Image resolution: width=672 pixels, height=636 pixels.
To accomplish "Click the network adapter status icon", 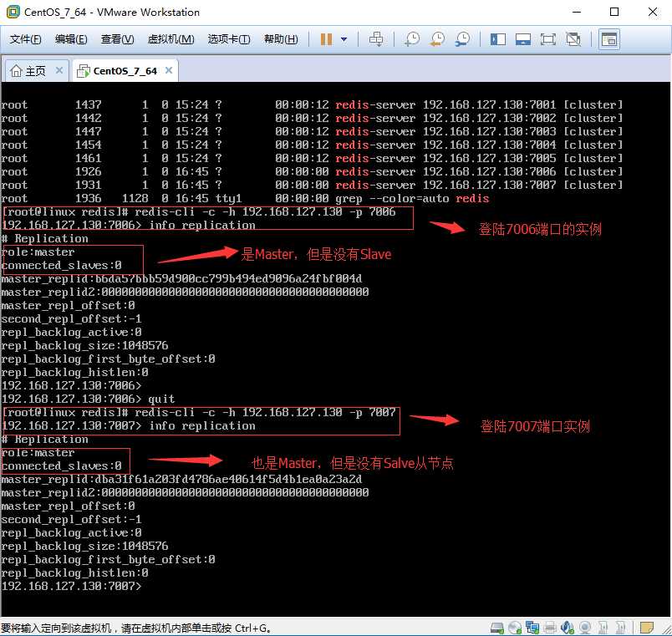I will [532, 628].
